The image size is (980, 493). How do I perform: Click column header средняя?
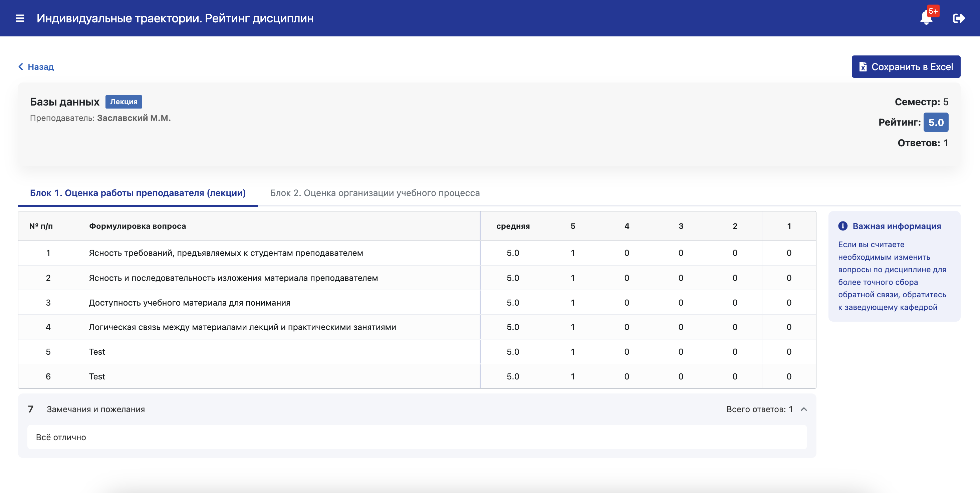(x=513, y=226)
